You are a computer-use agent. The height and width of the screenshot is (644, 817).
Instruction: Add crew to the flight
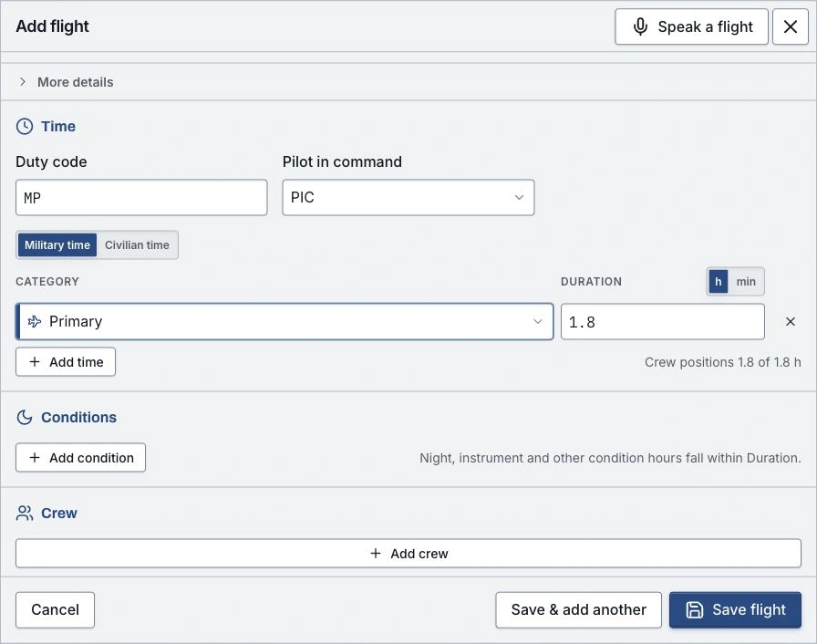[408, 554]
